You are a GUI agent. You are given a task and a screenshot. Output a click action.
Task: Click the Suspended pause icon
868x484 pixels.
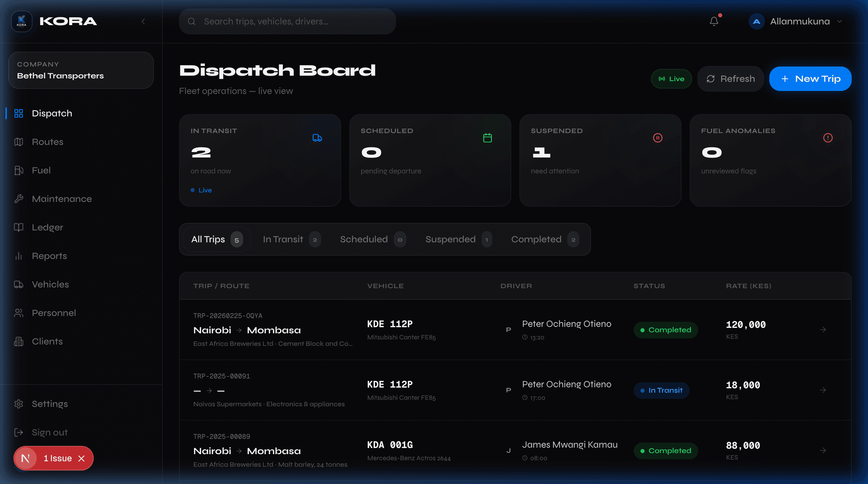coord(658,138)
